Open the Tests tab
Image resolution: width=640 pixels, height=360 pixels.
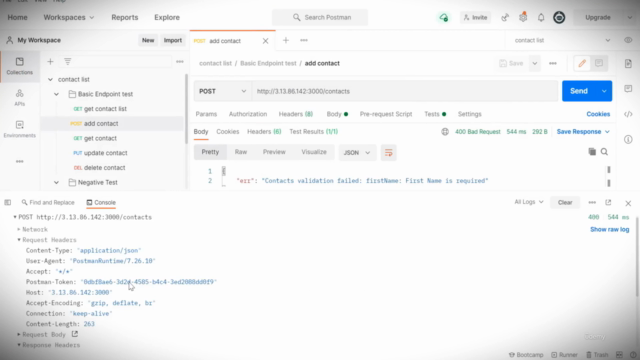435,114
